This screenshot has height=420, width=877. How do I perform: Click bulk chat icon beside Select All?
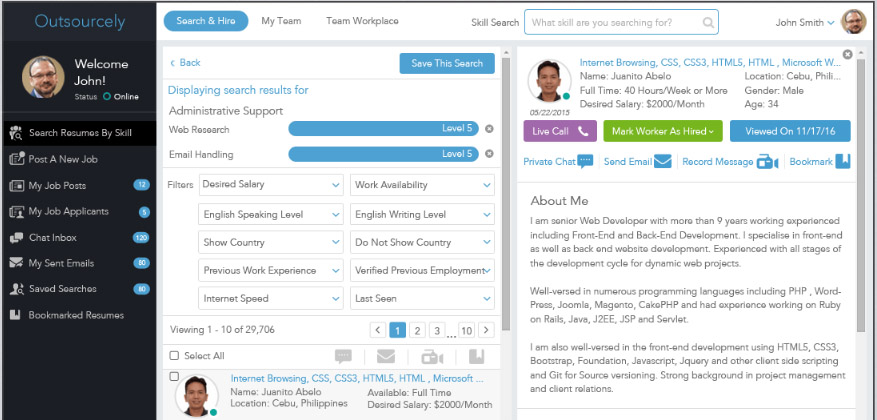(x=343, y=356)
